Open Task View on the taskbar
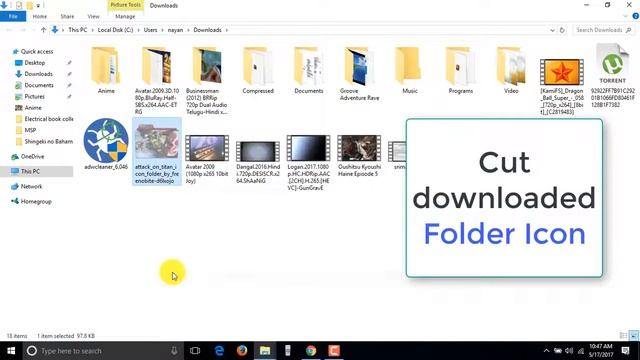 click(195, 351)
